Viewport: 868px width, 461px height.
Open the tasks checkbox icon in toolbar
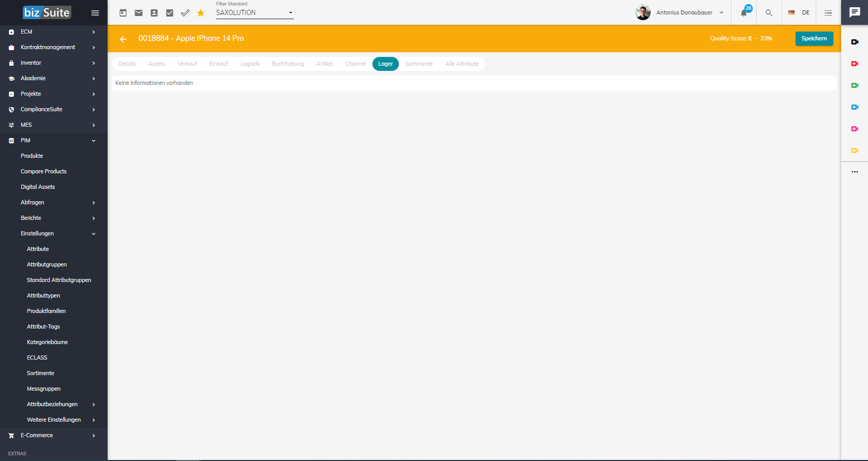click(170, 13)
